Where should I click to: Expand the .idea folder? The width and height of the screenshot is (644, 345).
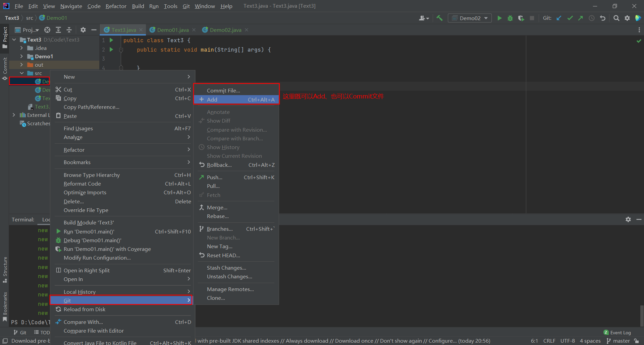21,48
